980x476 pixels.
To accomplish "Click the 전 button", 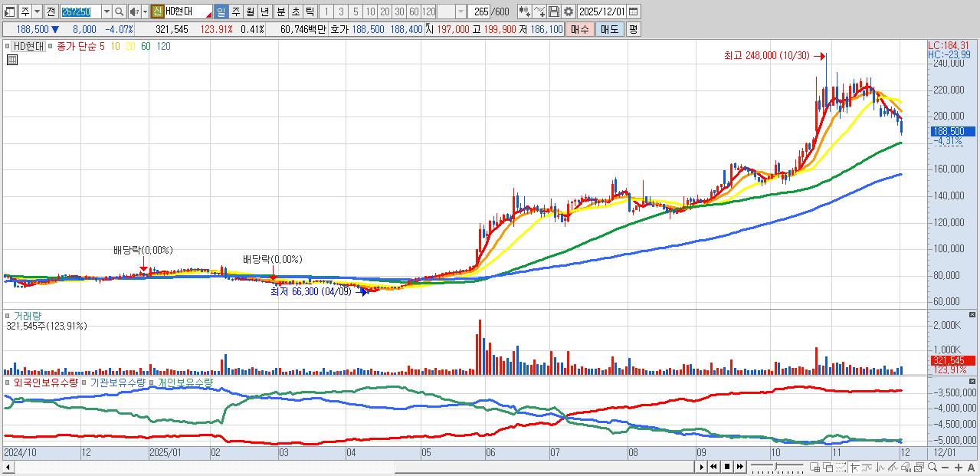I will point(51,11).
